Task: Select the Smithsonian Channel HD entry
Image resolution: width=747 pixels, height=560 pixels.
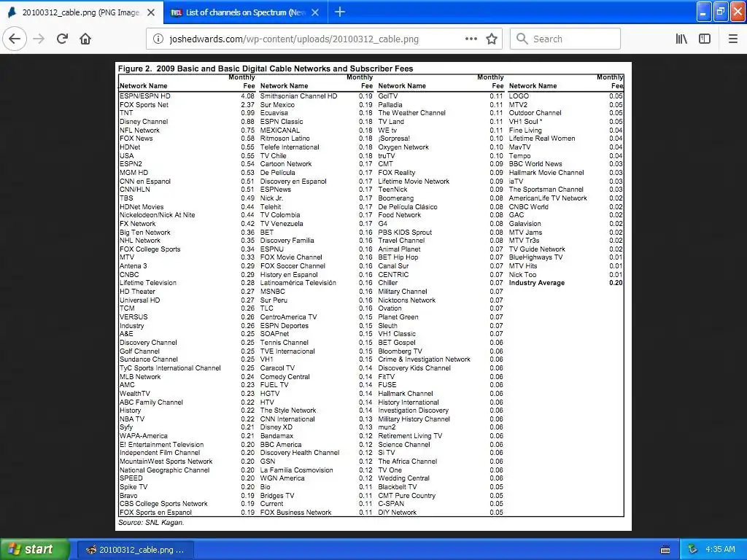Action: [298, 96]
